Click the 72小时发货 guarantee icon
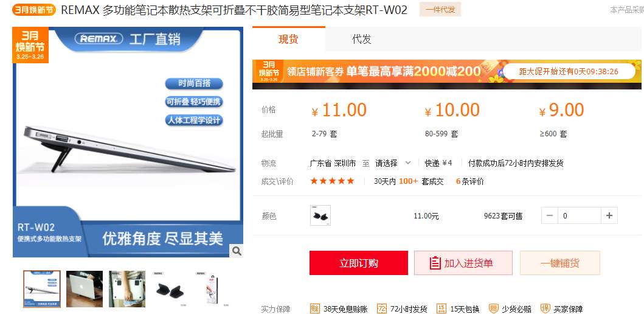 [381, 309]
